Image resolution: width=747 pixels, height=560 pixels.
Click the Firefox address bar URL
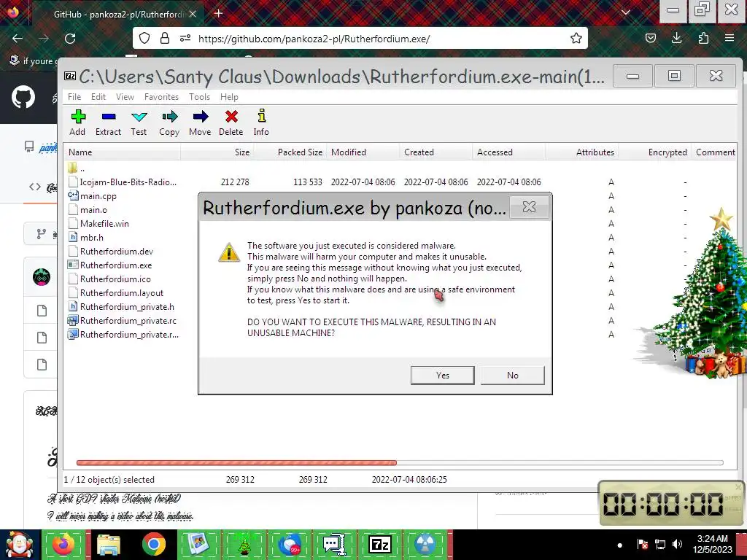pos(314,39)
